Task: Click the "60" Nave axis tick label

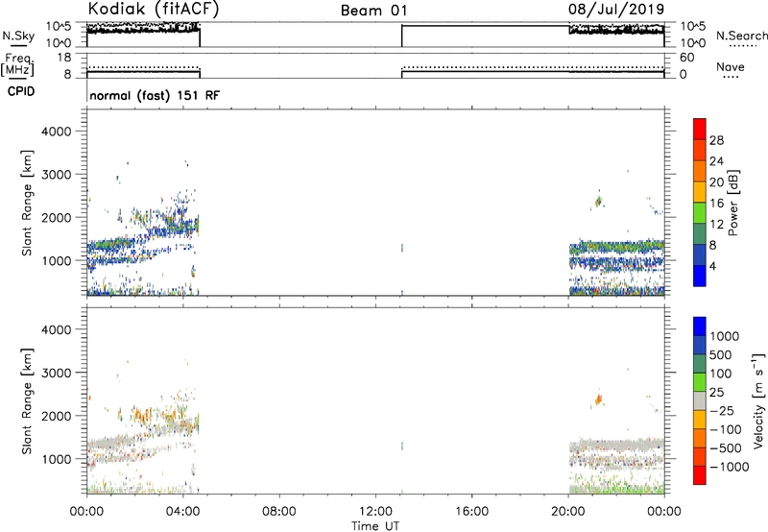Action: point(686,58)
